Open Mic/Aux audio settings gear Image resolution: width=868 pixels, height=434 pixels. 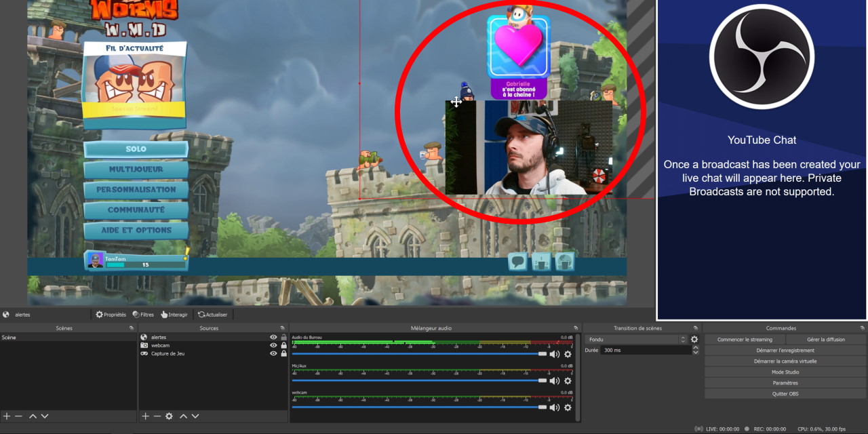coord(568,380)
